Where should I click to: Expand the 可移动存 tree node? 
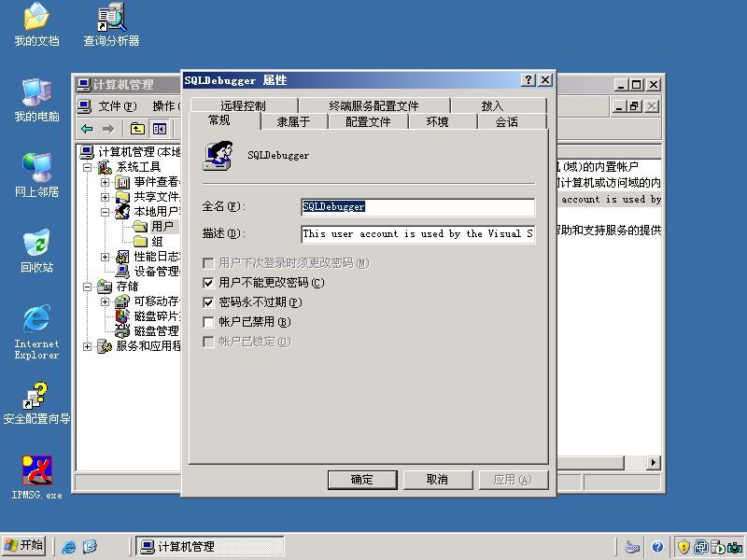click(105, 301)
